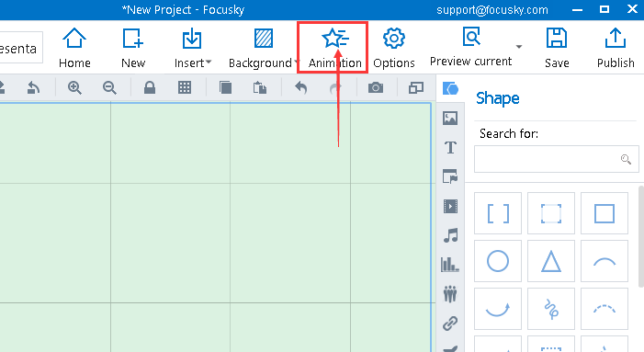Image resolution: width=644 pixels, height=352 pixels.
Task: Select the solid rectangle shape
Action: coord(604,213)
